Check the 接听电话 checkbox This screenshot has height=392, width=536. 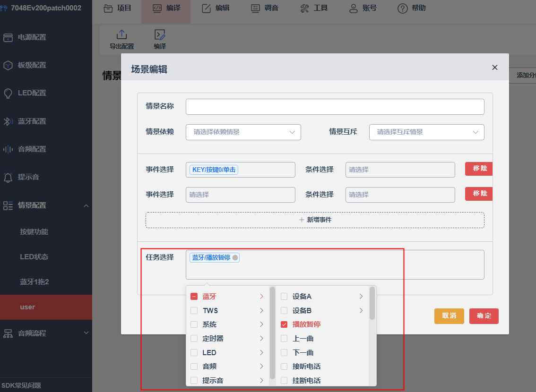click(x=284, y=366)
